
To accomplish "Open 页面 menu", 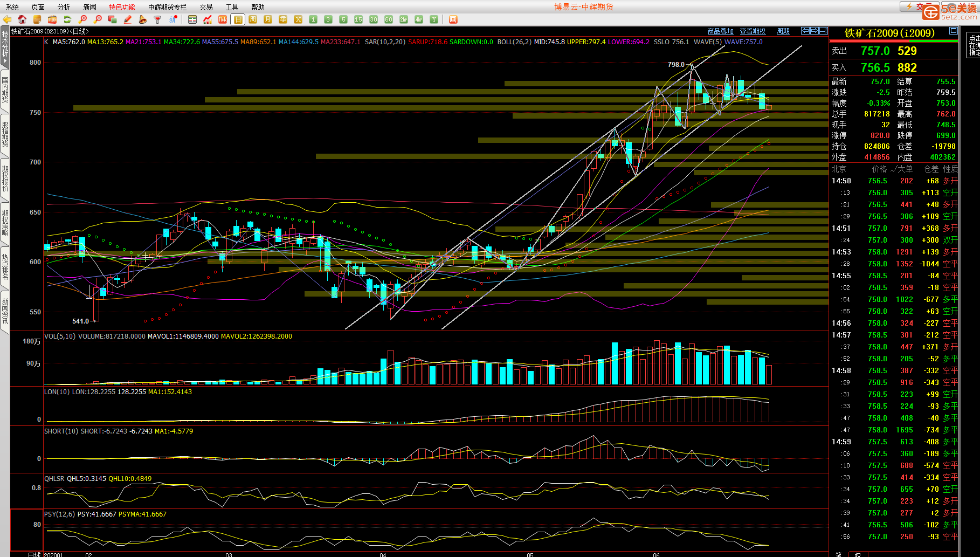I will click(x=38, y=7).
